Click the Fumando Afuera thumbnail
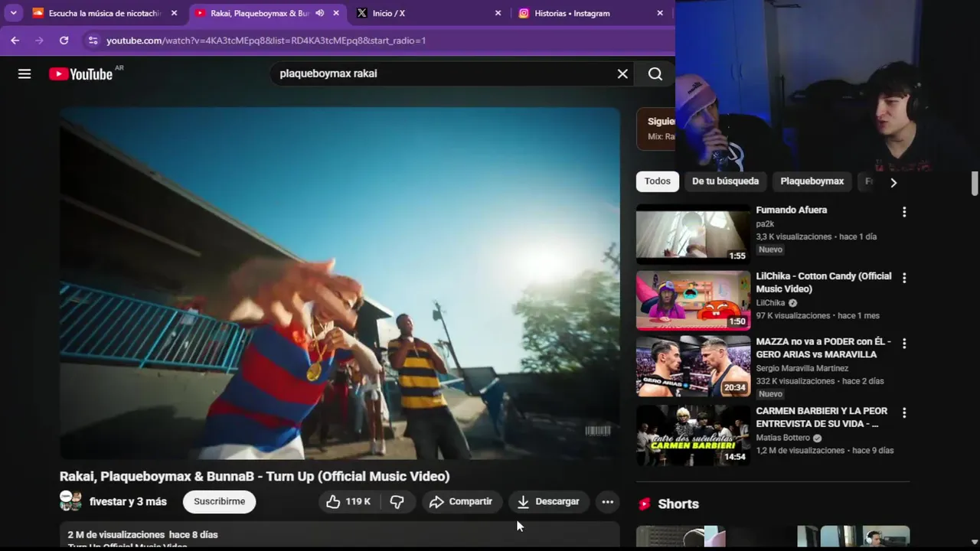 (x=693, y=233)
